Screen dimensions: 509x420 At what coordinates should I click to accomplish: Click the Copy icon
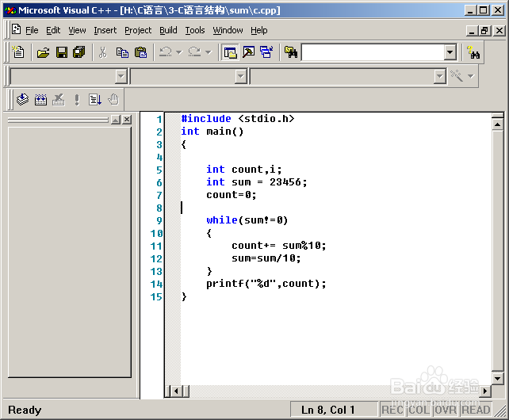pyautogui.click(x=122, y=52)
